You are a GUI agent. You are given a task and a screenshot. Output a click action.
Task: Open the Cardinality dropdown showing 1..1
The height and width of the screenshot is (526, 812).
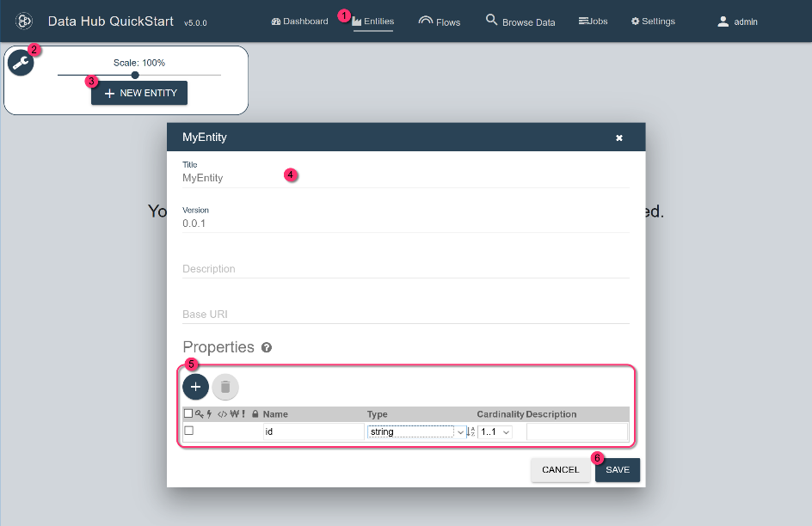495,431
